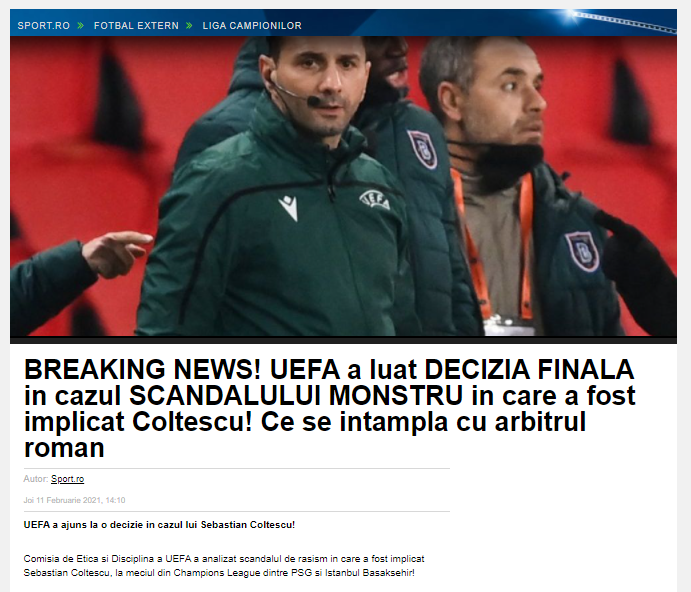The width and height of the screenshot is (691, 592).
Task: Click the UEFA logo on the green jacket
Action: point(375,199)
